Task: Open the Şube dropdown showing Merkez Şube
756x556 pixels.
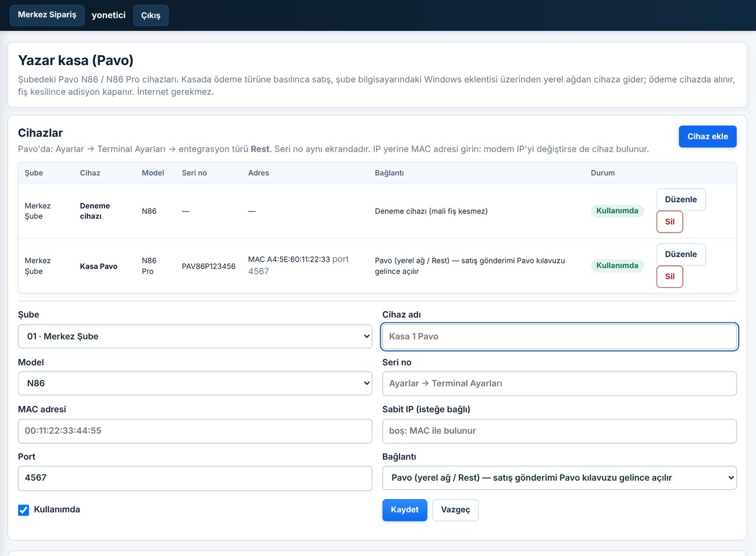Action: [195, 336]
